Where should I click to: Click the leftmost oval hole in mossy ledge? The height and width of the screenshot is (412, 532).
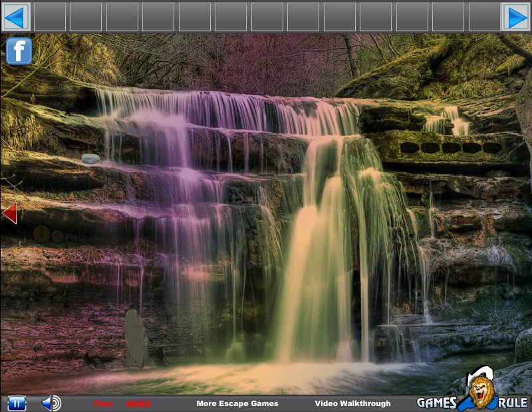410,148
